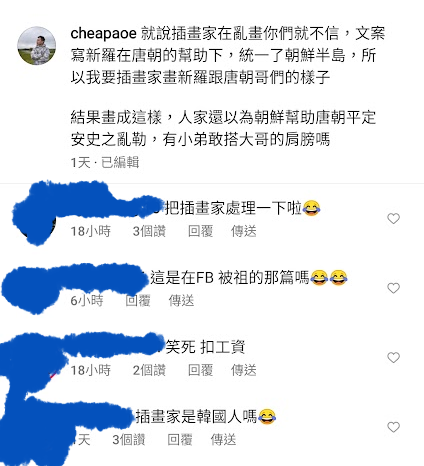Tap 傳送 under 笑死 扣工資 comment
Screen dimensions: 424x466
pos(244,370)
